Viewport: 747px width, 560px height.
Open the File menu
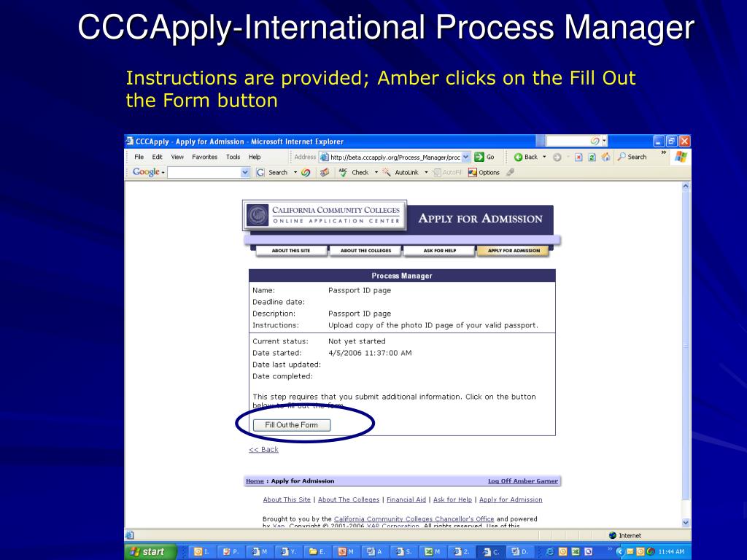click(x=139, y=157)
